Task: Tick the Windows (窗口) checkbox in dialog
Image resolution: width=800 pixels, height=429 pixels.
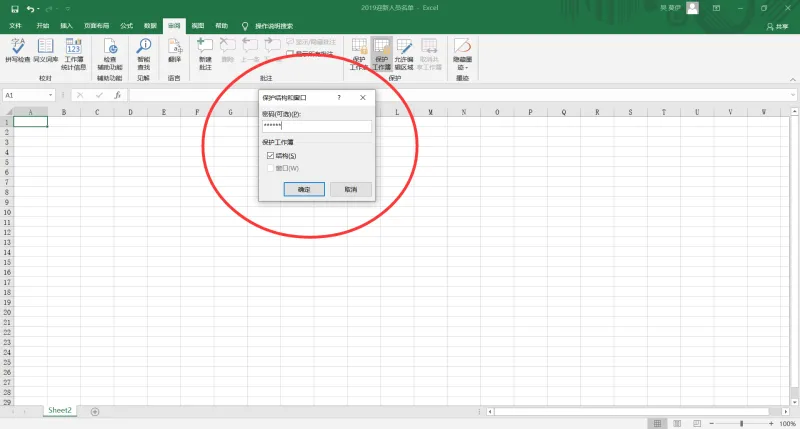Action: coord(270,168)
